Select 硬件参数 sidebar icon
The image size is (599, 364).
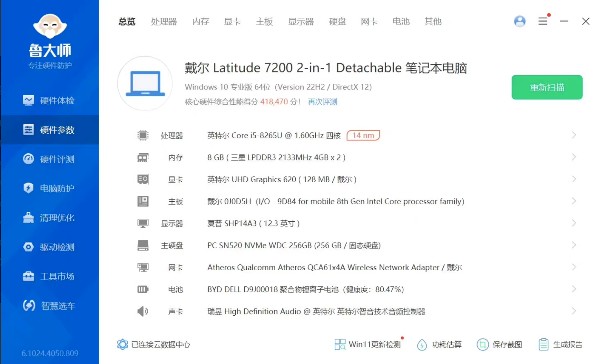pos(28,129)
